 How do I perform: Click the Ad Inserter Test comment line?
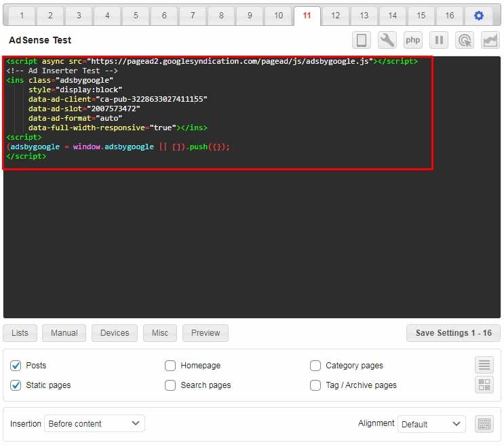pyautogui.click(x=62, y=71)
